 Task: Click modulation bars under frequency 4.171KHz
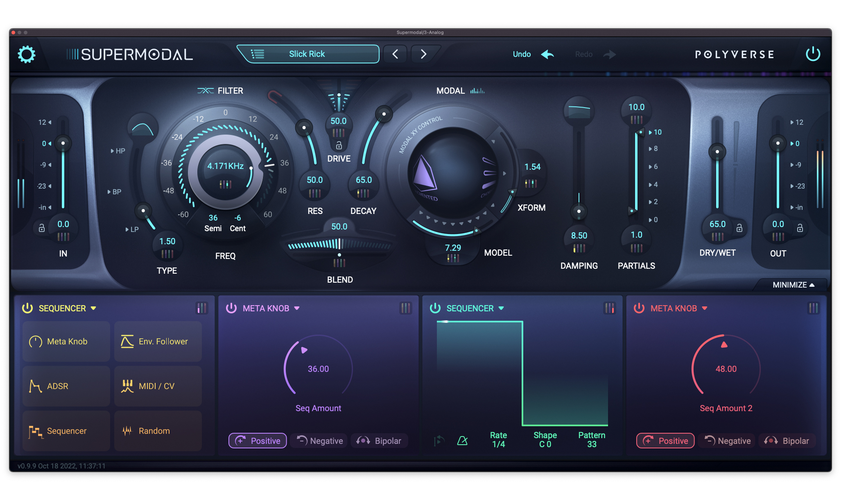(226, 184)
